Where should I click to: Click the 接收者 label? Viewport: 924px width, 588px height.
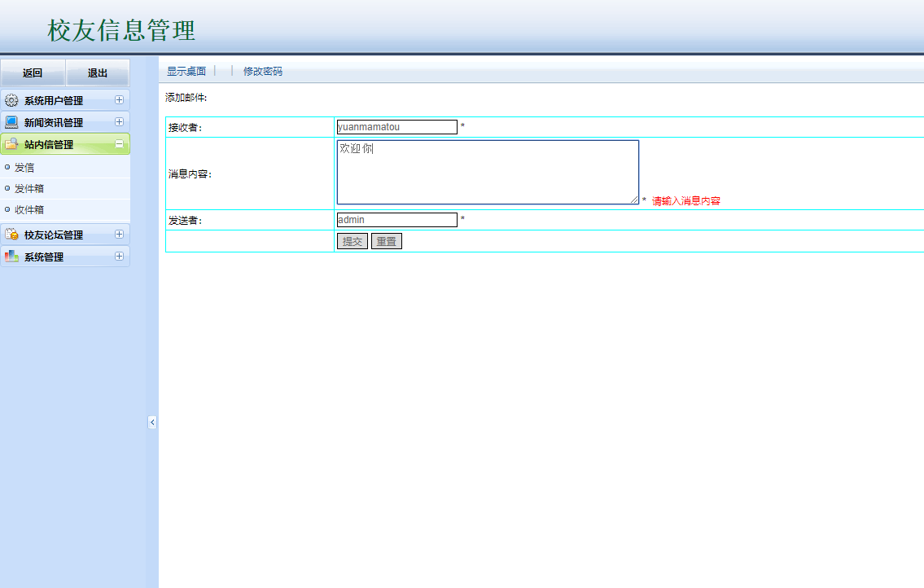click(x=185, y=127)
